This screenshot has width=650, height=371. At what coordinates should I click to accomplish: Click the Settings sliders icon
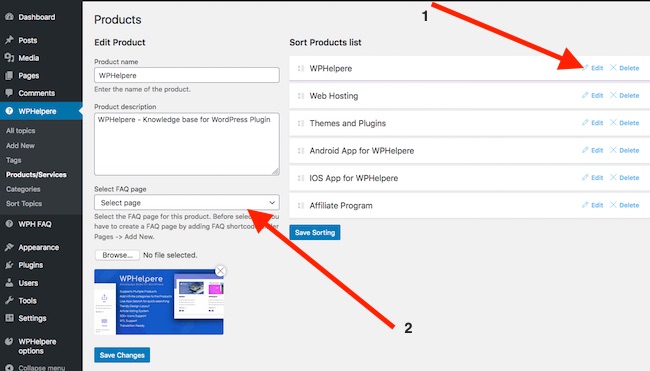(9, 318)
